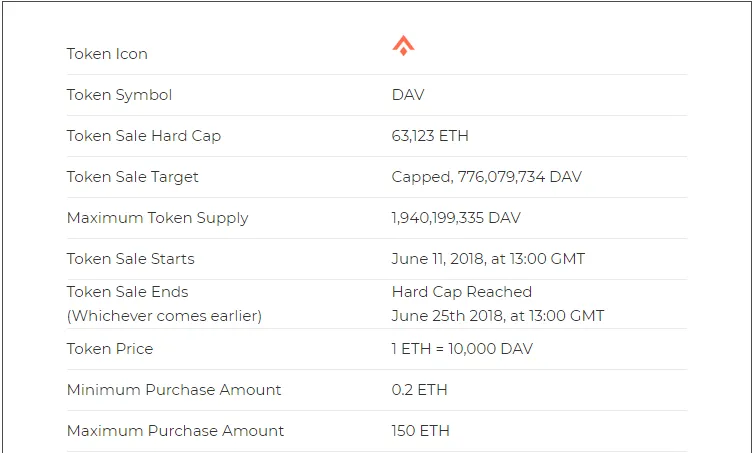Screen dimensions: 755x453
Task: Click the orange DAV token icon
Action: pos(403,46)
